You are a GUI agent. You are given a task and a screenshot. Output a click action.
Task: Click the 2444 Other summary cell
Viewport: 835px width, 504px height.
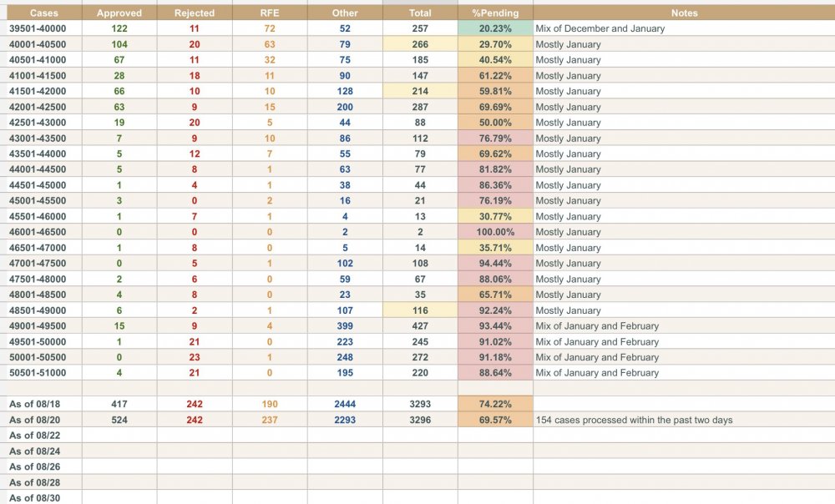coord(345,404)
